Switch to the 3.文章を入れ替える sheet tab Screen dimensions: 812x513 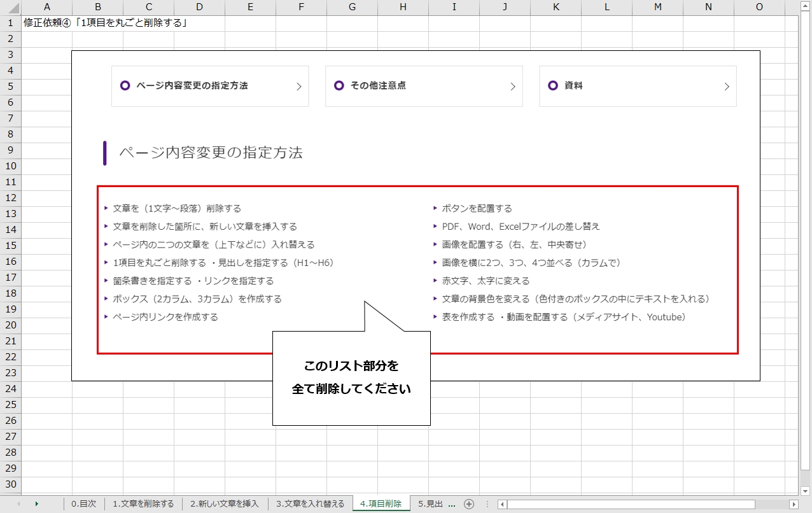pyautogui.click(x=311, y=504)
